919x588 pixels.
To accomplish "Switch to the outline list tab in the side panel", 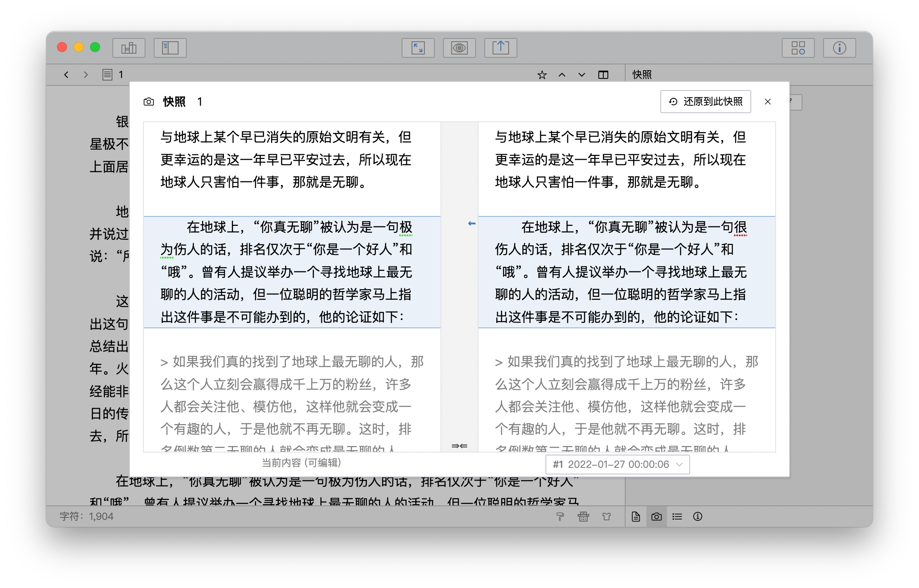I will pyautogui.click(x=677, y=517).
